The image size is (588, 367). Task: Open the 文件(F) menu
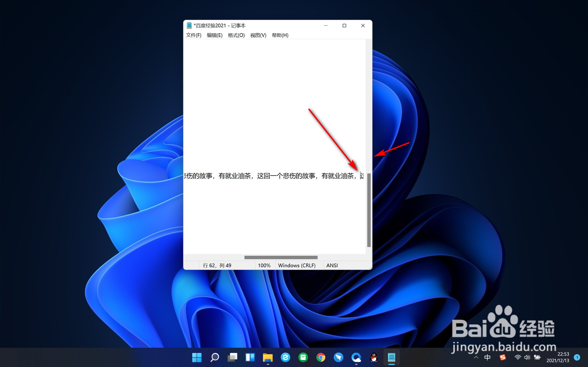coord(193,35)
